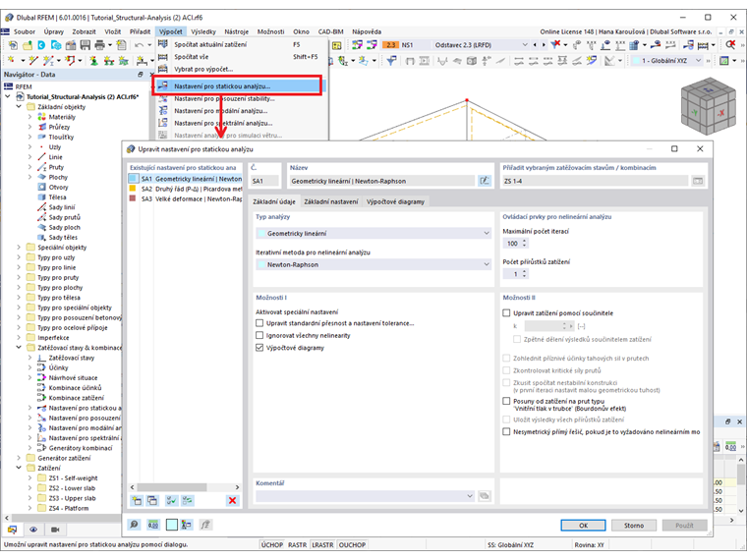Click the OK button

click(583, 526)
